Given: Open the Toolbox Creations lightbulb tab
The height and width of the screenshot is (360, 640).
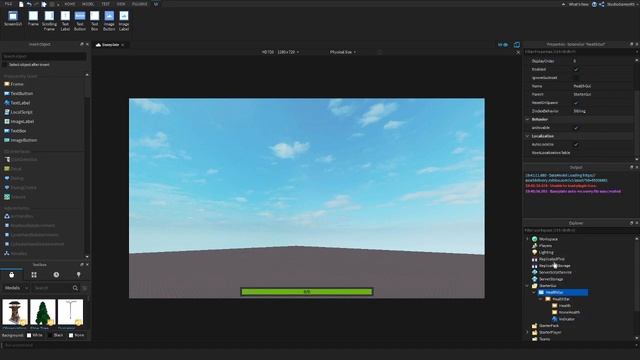Looking at the screenshot, I should coord(78,275).
